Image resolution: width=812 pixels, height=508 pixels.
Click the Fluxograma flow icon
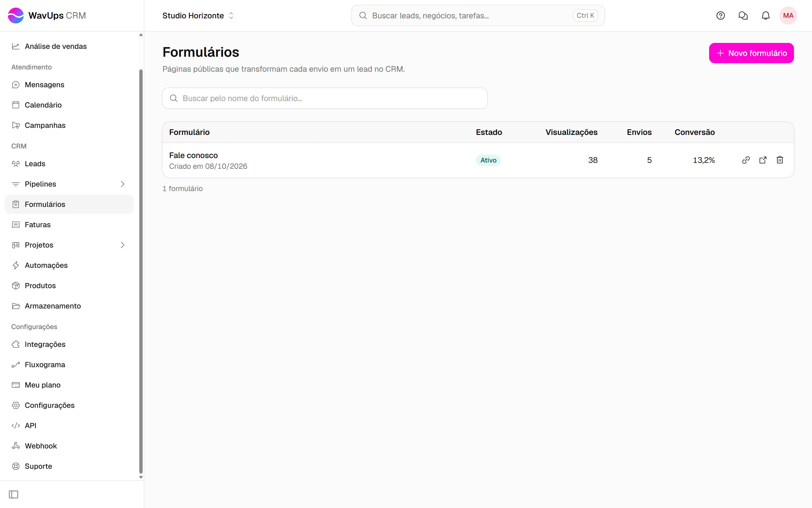(x=16, y=365)
